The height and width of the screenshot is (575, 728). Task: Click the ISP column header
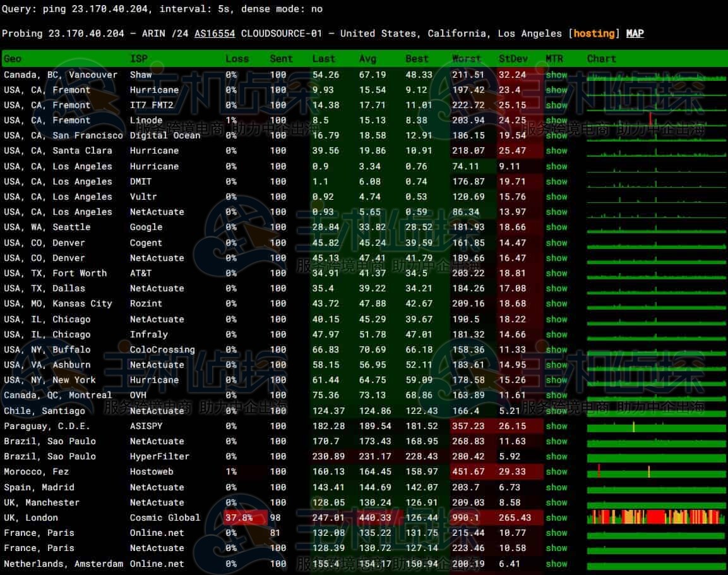138,59
